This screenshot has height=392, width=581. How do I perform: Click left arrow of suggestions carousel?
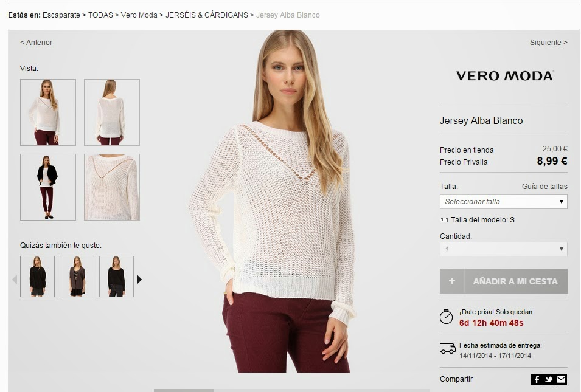click(x=15, y=280)
